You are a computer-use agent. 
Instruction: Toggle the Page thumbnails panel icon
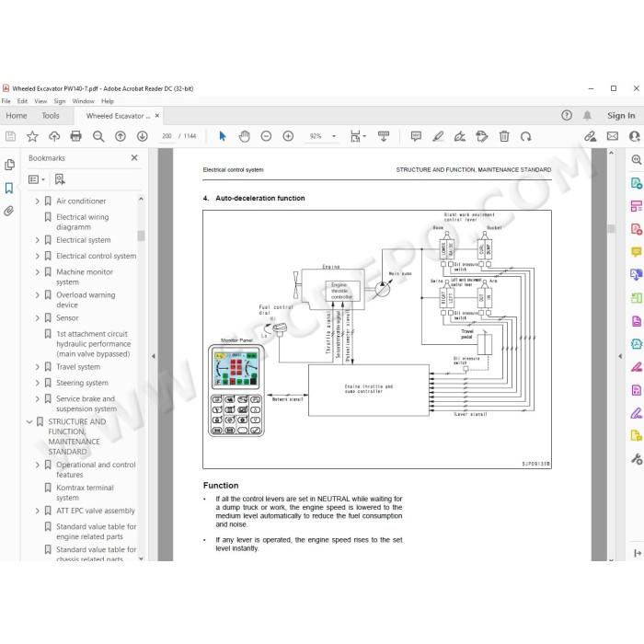9,165
